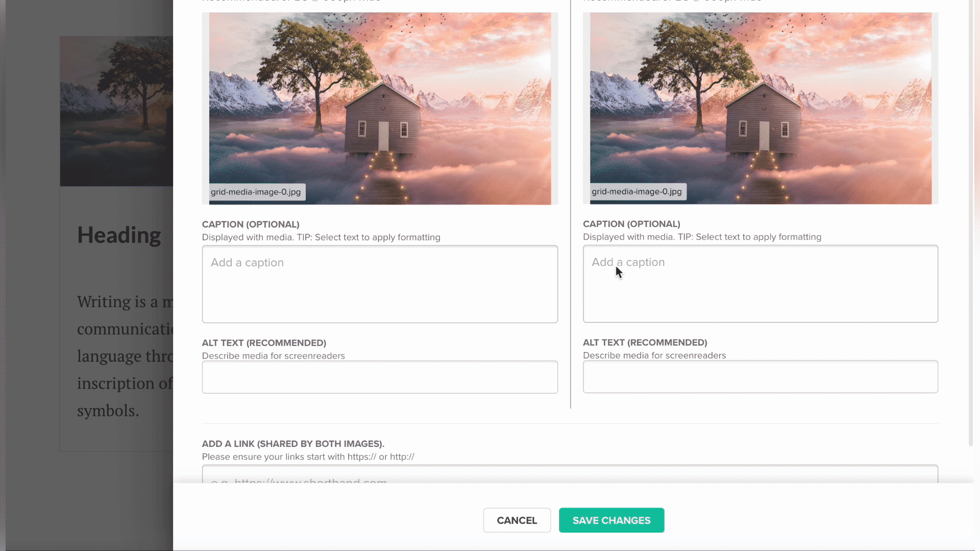Click the dimmed background story image
The width and height of the screenshot is (980, 551).
tap(116, 111)
